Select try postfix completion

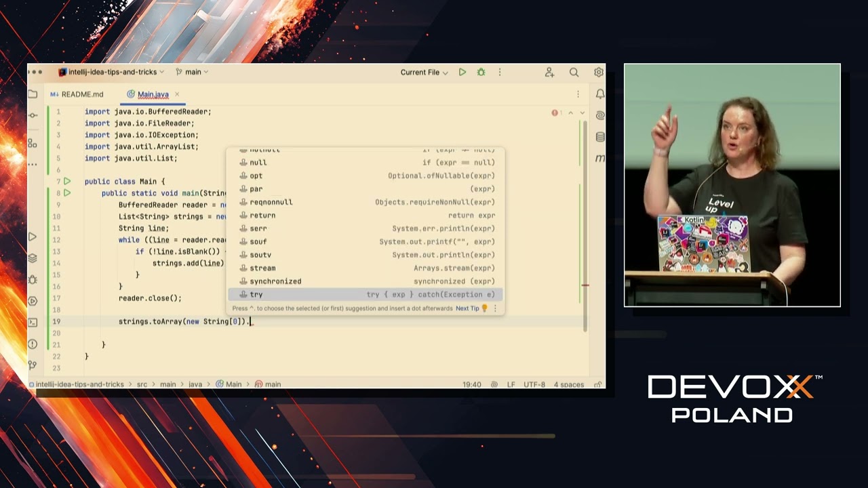click(366, 295)
